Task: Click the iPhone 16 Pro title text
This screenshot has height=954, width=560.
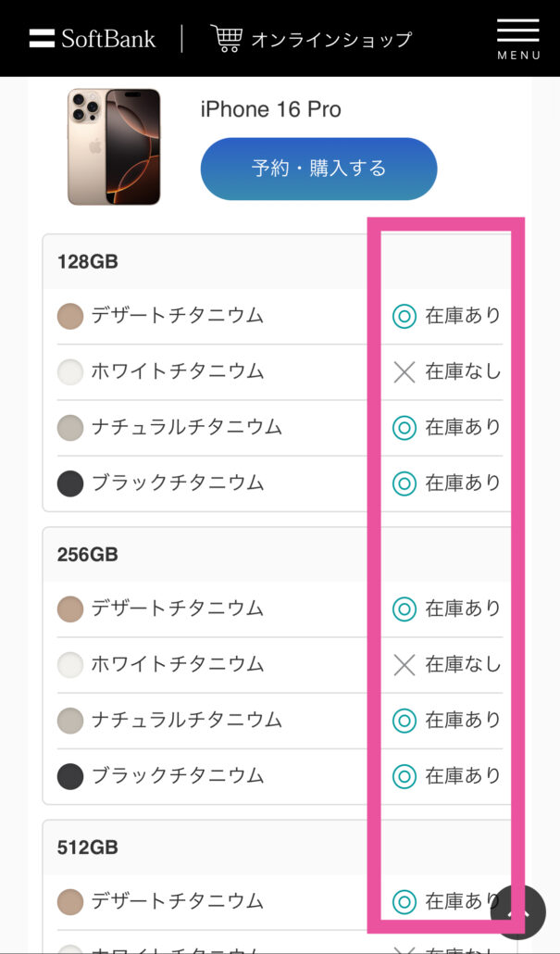Action: (x=270, y=109)
